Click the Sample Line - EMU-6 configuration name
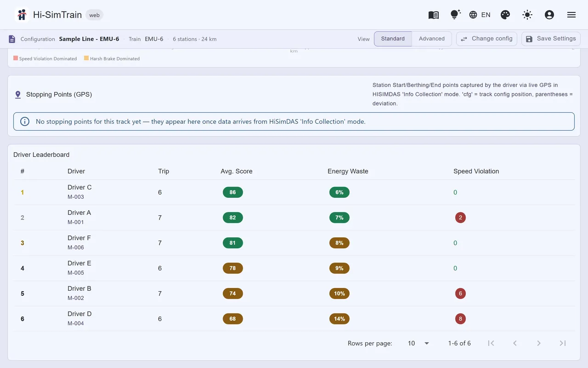The image size is (588, 368). 89,39
